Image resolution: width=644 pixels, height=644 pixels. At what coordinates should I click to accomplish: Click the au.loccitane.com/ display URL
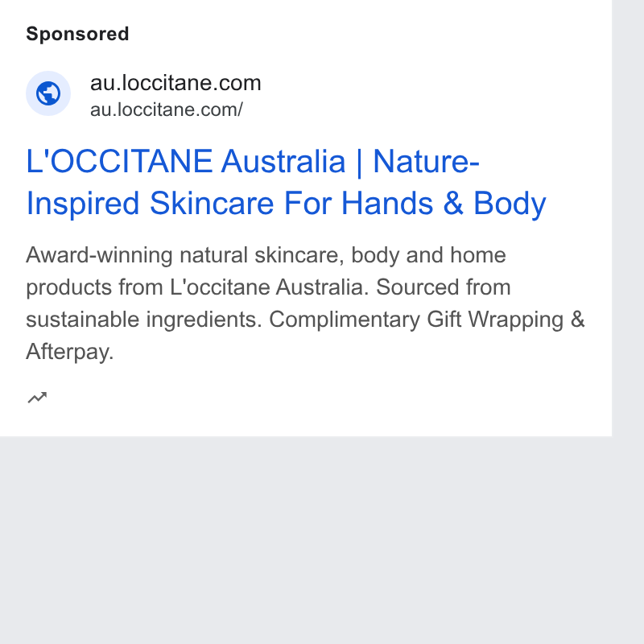pos(167,109)
